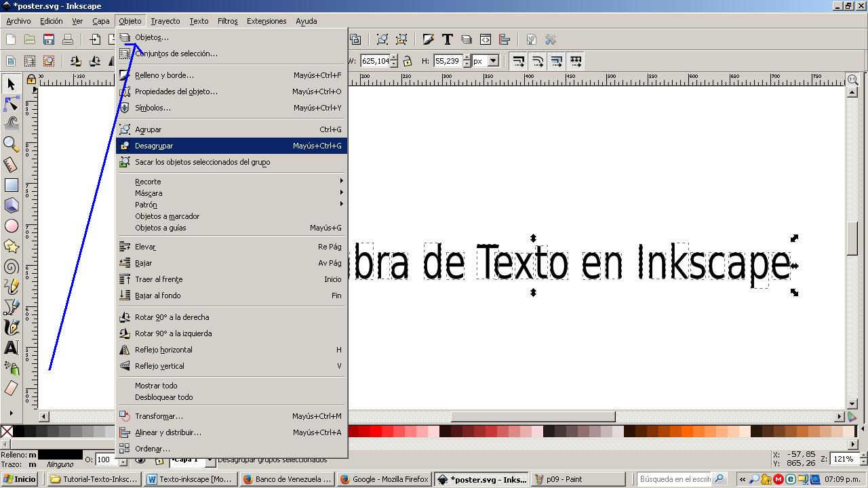The height and width of the screenshot is (488, 868).
Task: Open Fill and Stroke toolbar icon
Action: (x=429, y=40)
